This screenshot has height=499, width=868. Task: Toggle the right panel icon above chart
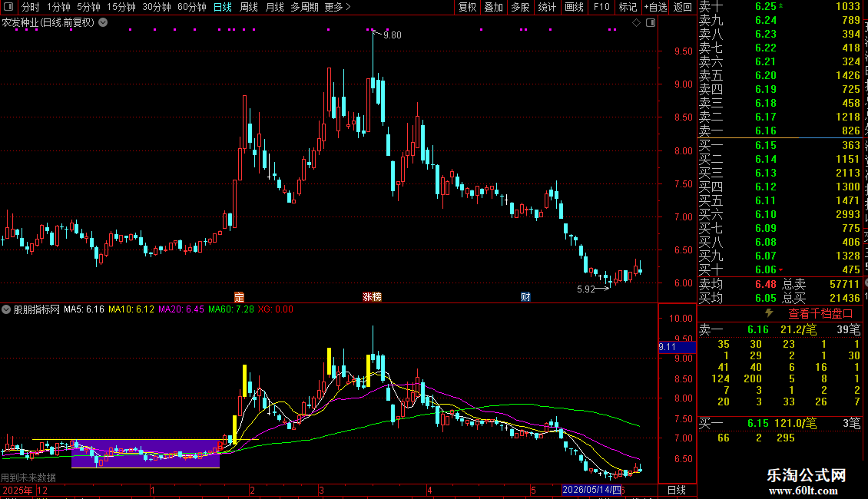coord(651,23)
